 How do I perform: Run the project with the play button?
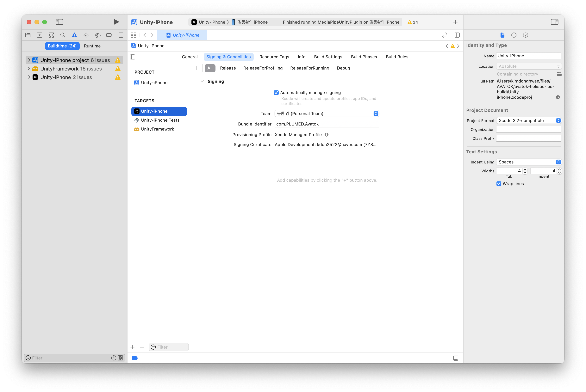116,22
